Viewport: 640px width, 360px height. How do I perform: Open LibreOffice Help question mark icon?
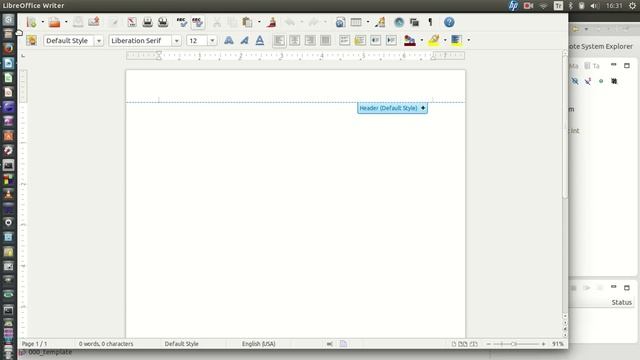point(449,22)
